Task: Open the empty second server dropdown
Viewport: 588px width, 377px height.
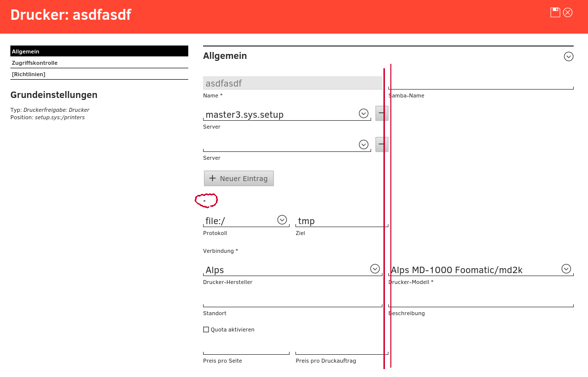Action: click(x=364, y=144)
